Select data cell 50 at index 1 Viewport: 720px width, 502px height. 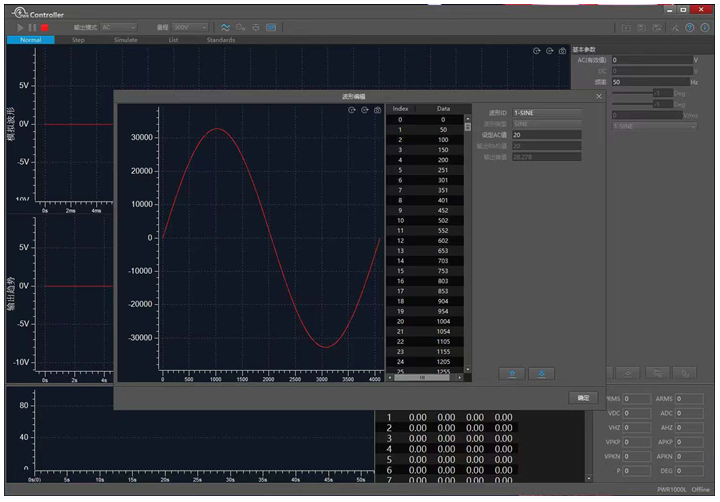443,130
